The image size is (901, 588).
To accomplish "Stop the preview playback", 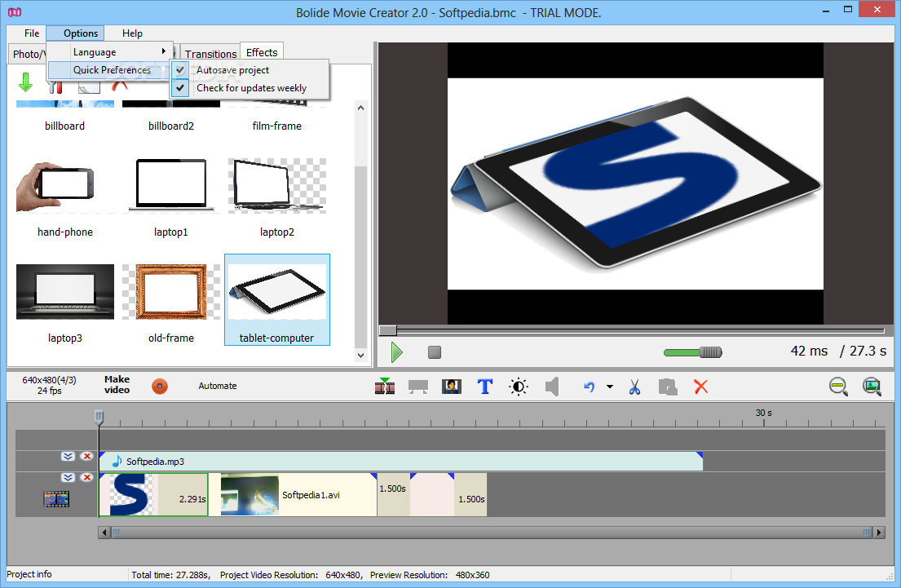I will click(x=435, y=351).
